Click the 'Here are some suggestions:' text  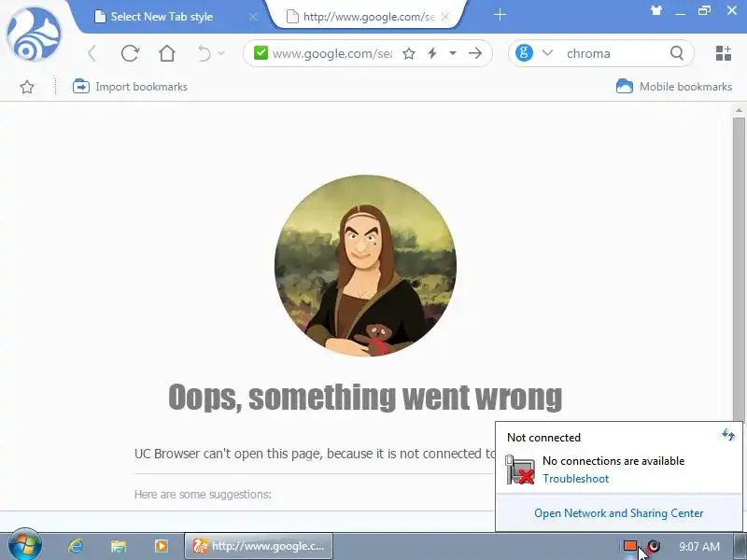click(203, 495)
